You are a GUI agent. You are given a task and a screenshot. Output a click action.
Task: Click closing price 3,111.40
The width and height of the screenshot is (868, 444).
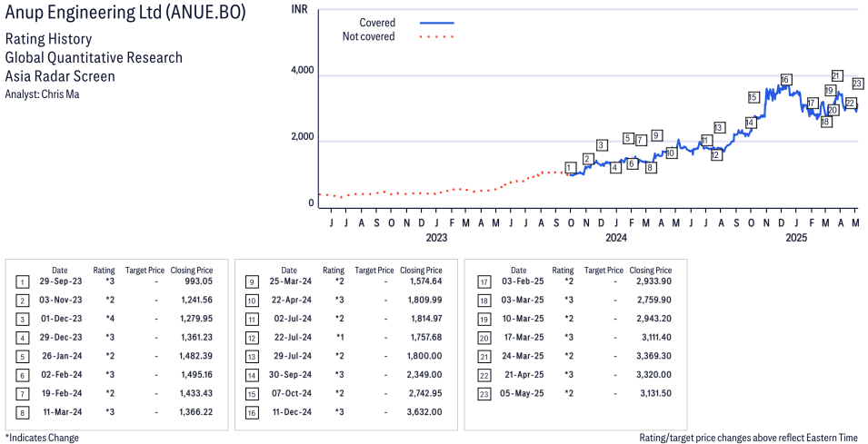pyautogui.click(x=655, y=337)
